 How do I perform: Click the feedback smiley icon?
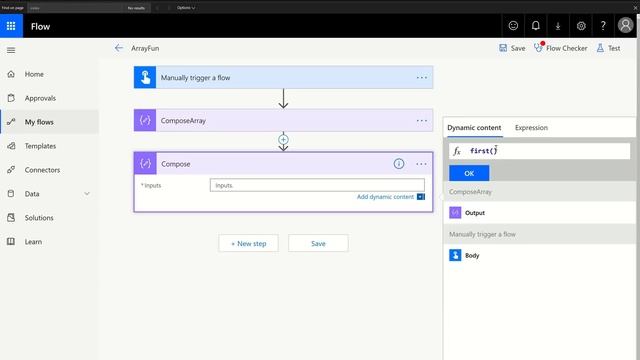pyautogui.click(x=513, y=26)
